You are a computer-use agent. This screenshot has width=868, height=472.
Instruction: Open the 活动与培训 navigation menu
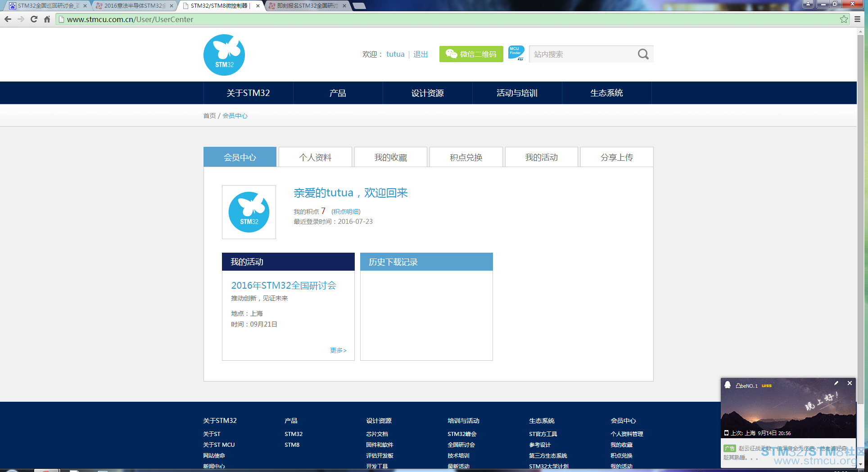[517, 93]
